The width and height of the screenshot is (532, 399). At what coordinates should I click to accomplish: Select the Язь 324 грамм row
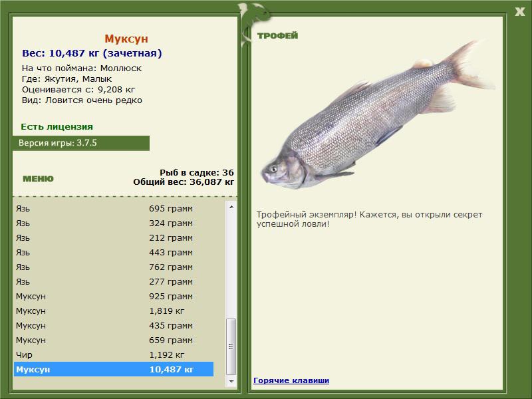pyautogui.click(x=114, y=223)
